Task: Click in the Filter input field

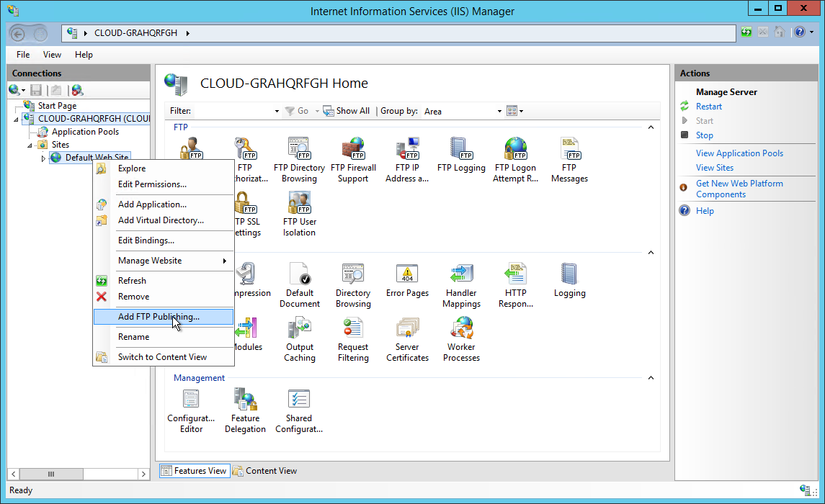Action: (233, 112)
